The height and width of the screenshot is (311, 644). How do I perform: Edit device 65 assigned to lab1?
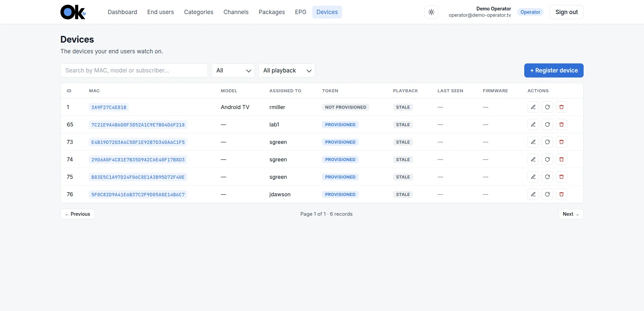pos(533,124)
